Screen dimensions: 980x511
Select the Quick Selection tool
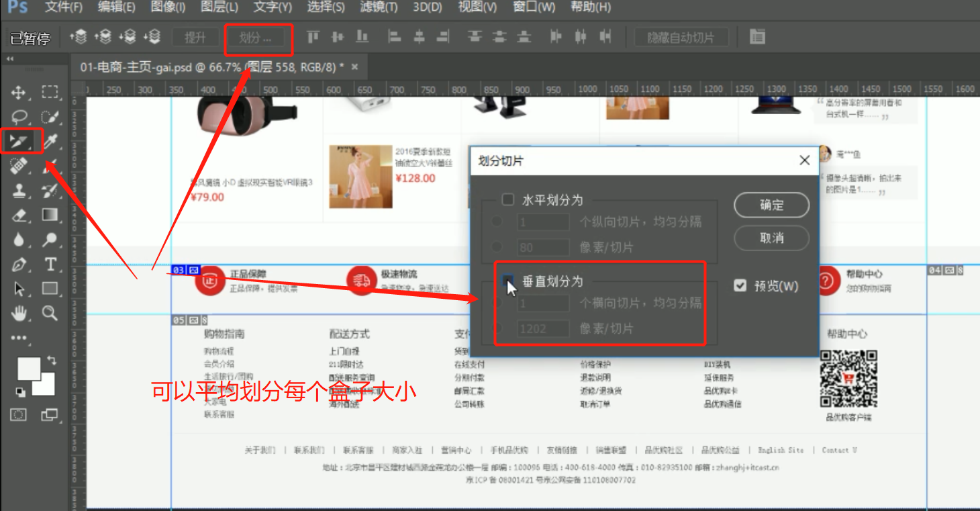pyautogui.click(x=50, y=116)
